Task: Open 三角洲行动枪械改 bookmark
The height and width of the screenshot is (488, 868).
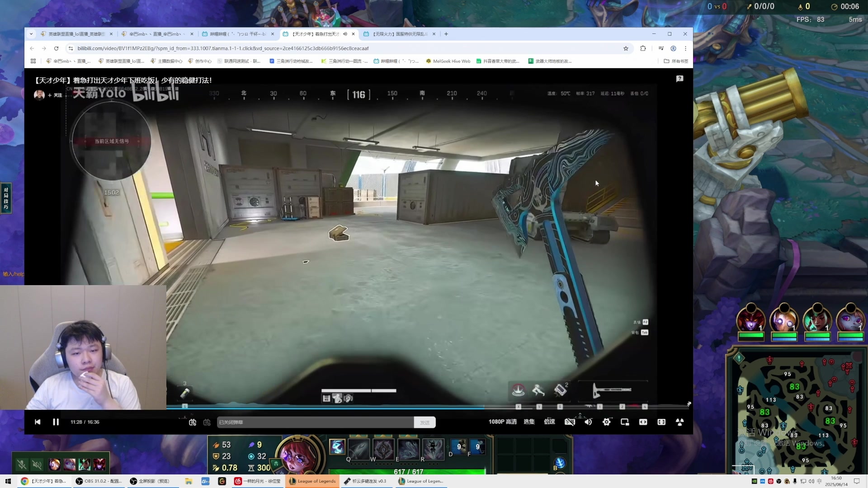Action: [291, 61]
